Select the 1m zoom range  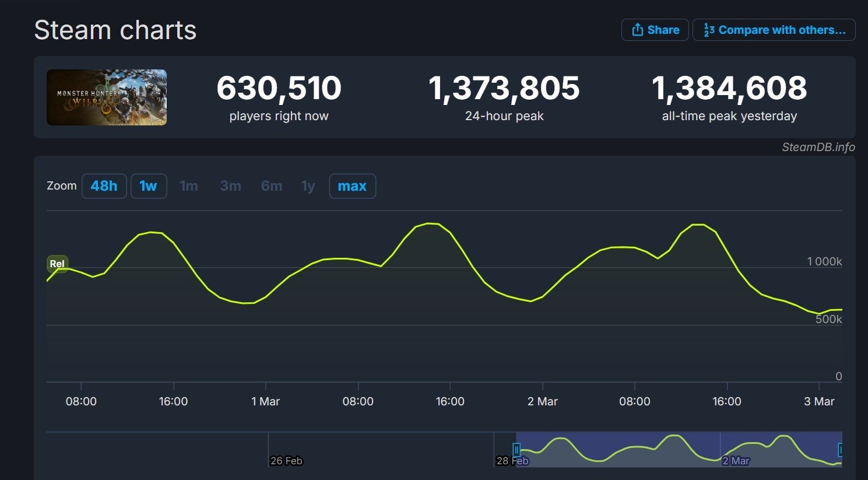[189, 186]
